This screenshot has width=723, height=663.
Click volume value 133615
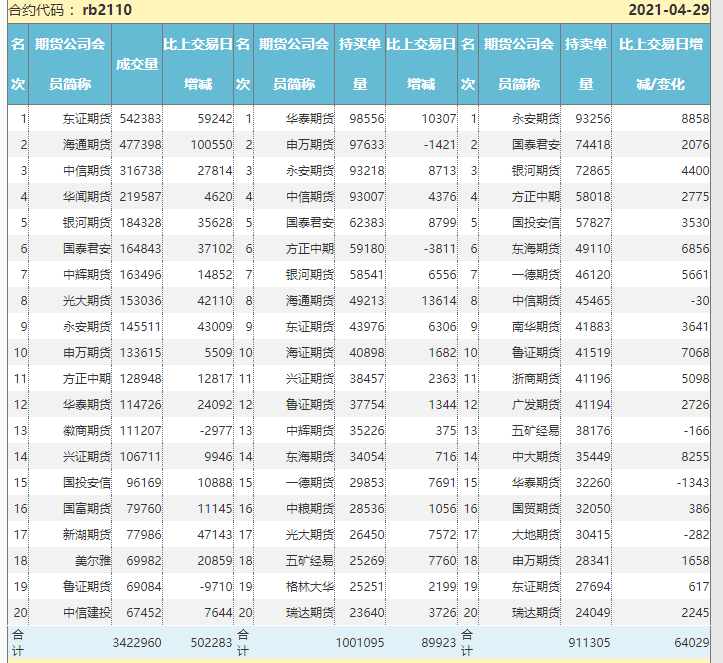pyautogui.click(x=141, y=353)
